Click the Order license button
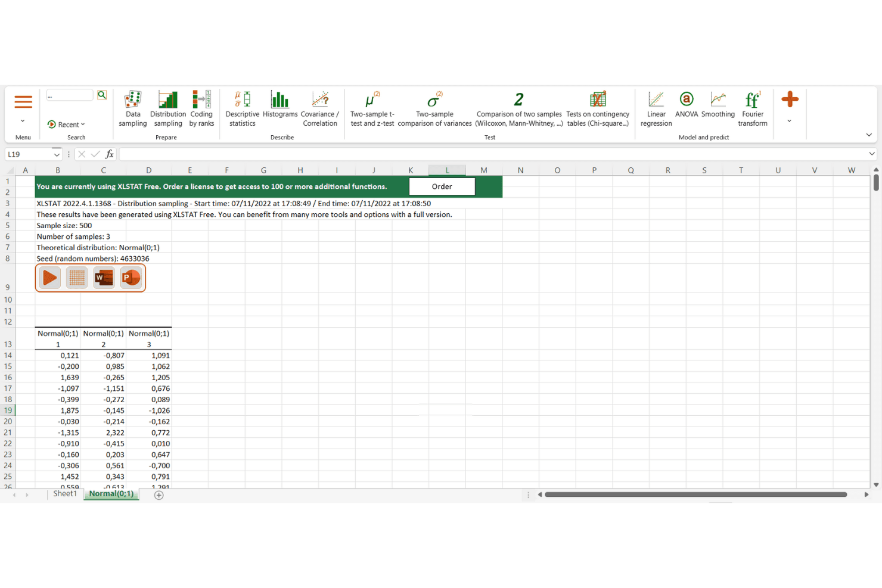This screenshot has width=882, height=588. click(x=442, y=186)
